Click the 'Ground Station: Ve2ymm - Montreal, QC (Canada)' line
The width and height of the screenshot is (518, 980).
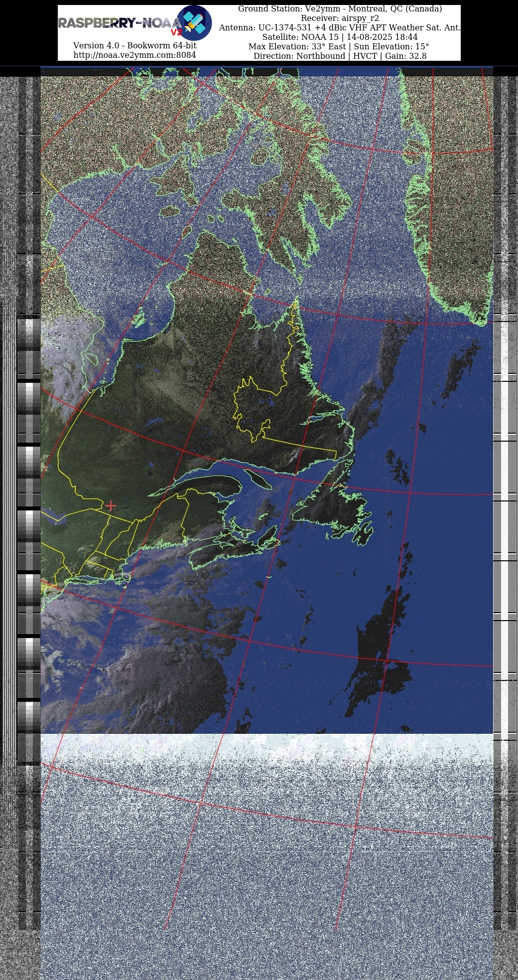340,8
